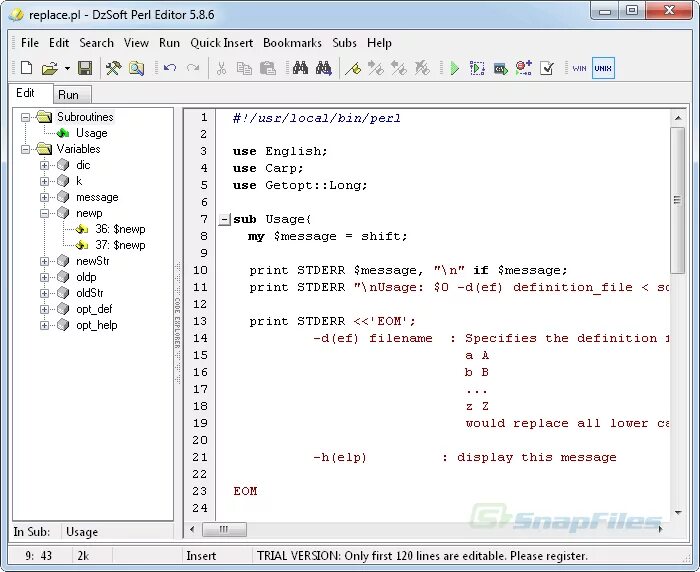Cut selection with scissors icon

[x=221, y=68]
